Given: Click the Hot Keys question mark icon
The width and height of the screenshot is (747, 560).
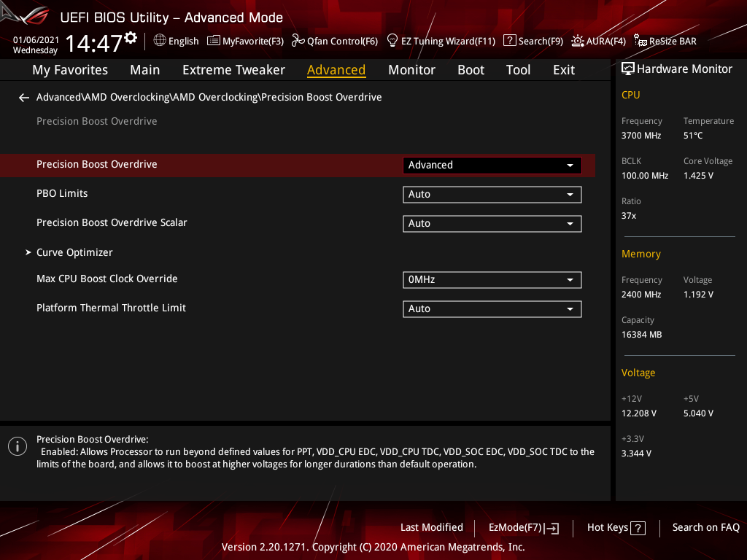Looking at the screenshot, I should tap(638, 528).
